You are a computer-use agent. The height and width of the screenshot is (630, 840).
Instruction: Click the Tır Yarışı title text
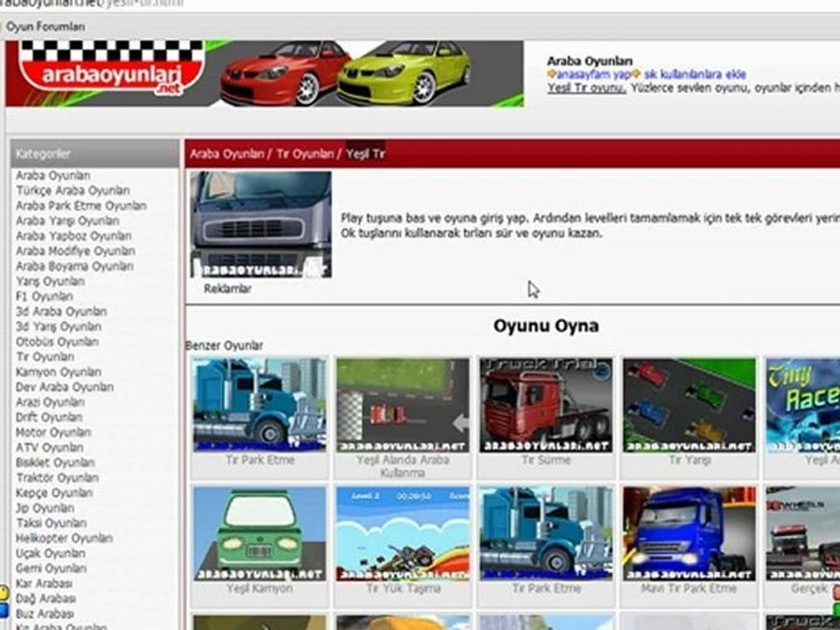(689, 460)
